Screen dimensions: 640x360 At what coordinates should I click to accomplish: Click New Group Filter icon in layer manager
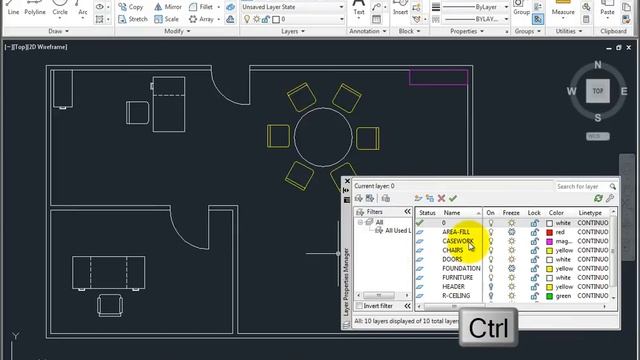click(370, 198)
